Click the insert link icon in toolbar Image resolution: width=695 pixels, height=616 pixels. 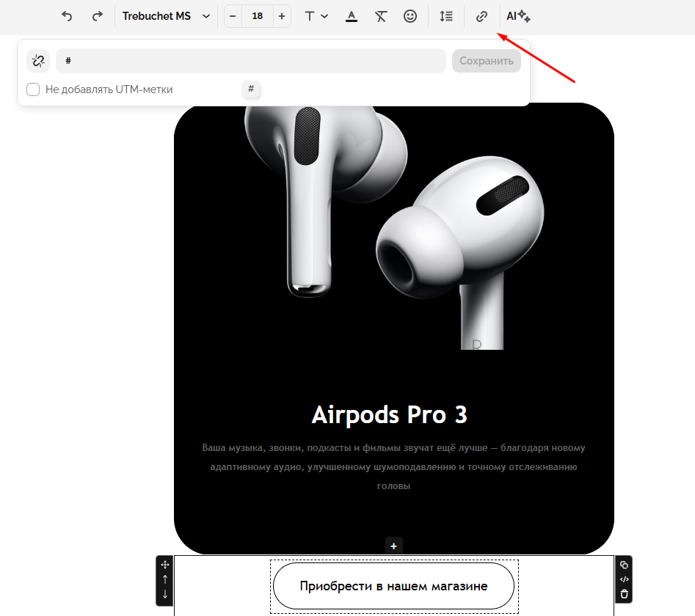click(481, 16)
